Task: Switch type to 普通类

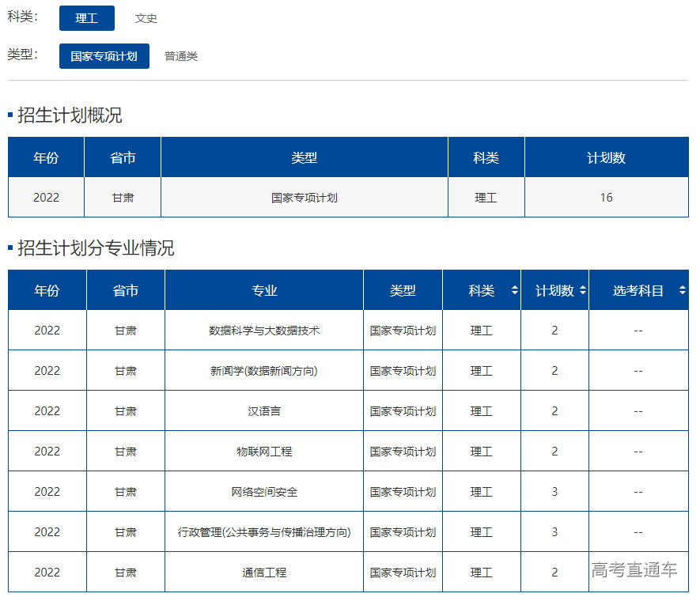Action: (x=181, y=56)
